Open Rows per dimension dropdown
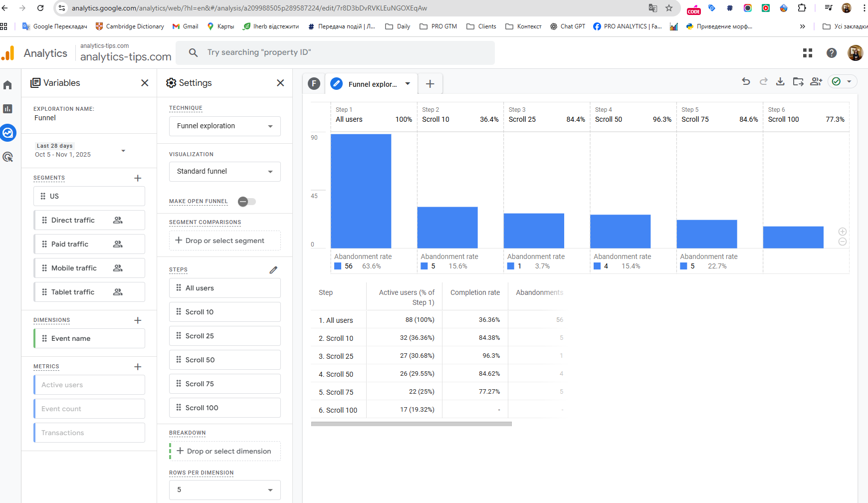 click(x=225, y=490)
